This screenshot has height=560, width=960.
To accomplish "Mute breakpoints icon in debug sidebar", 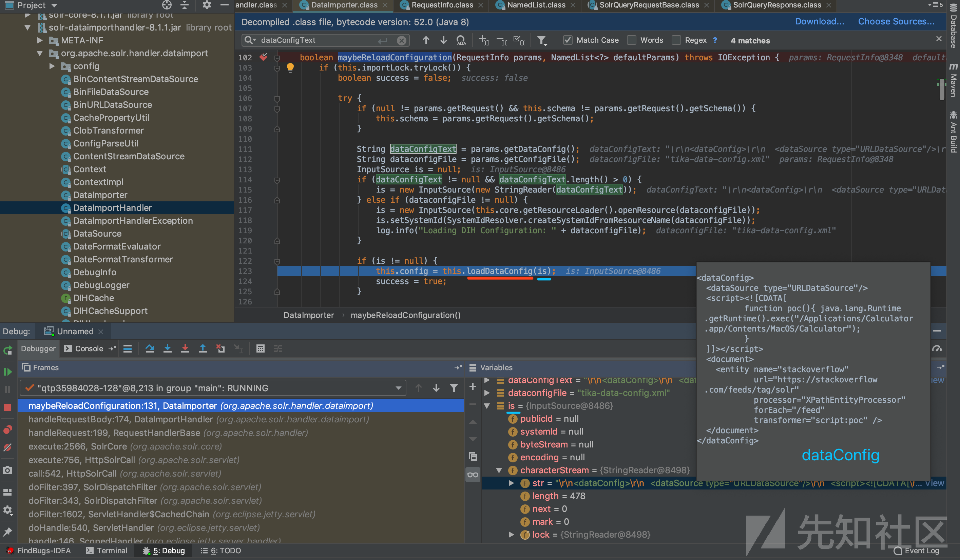I will point(7,447).
